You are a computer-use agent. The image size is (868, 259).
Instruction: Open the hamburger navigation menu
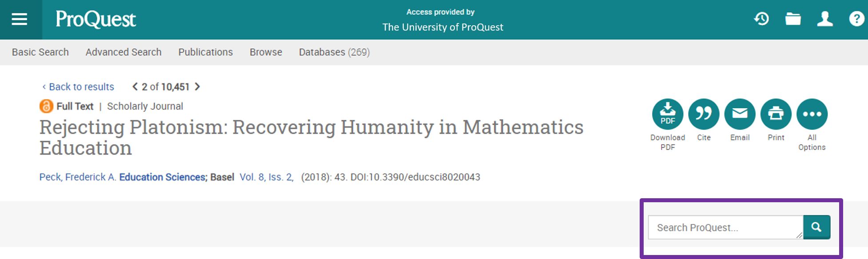(x=20, y=19)
